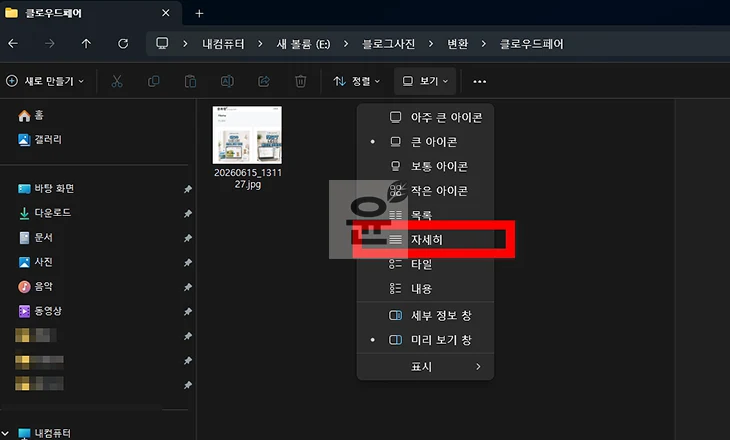This screenshot has width=730, height=440.
Task: Go up one folder level
Action: click(x=86, y=44)
